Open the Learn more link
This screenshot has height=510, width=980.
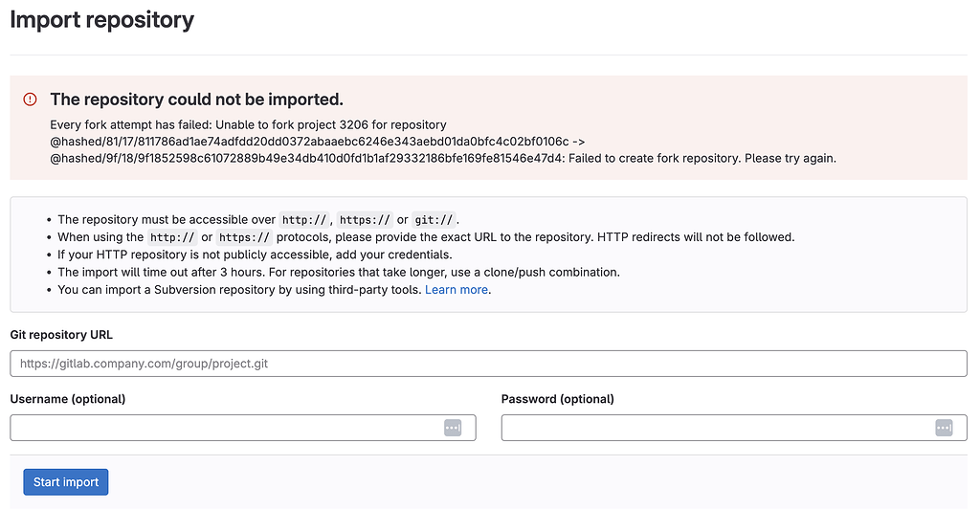[x=457, y=290]
